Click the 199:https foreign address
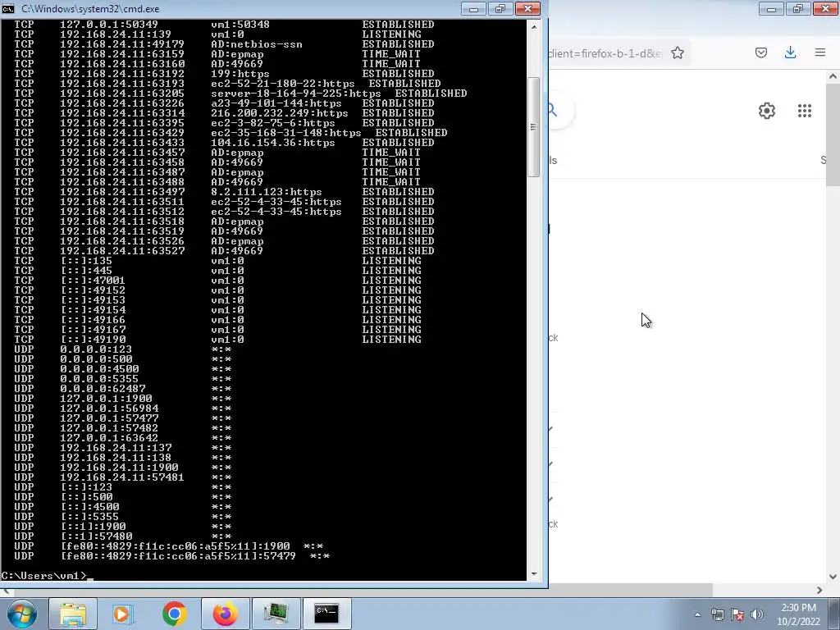This screenshot has width=840, height=630. pos(240,74)
